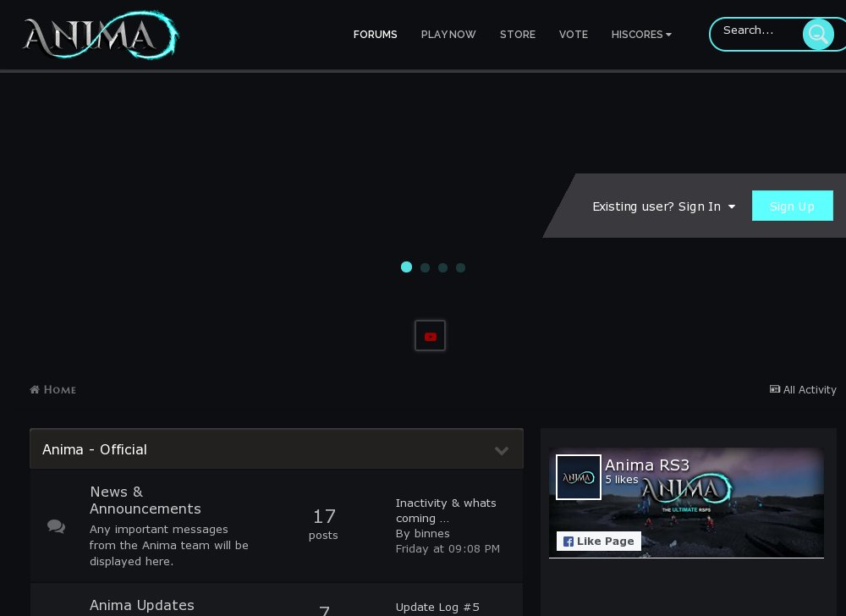Select the first slideshow dot
Viewport: 846px width, 616px height.
pos(406,267)
